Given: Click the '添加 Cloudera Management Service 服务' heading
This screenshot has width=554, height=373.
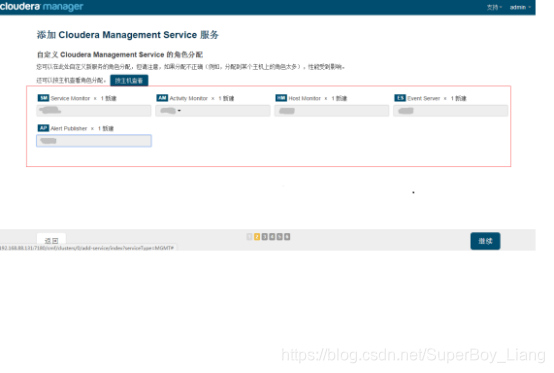Looking at the screenshot, I should click(128, 35).
